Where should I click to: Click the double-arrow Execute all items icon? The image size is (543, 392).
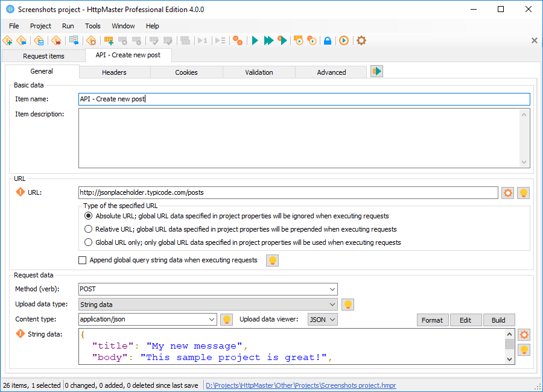[x=268, y=40]
